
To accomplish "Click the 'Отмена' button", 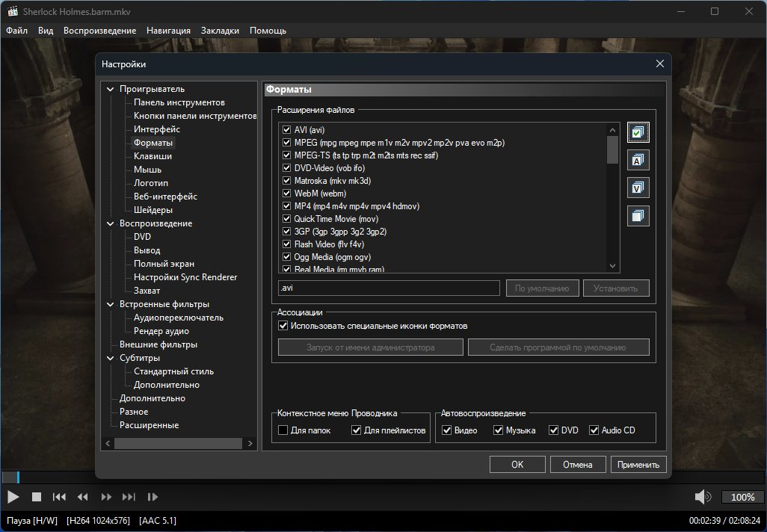I will [x=577, y=465].
